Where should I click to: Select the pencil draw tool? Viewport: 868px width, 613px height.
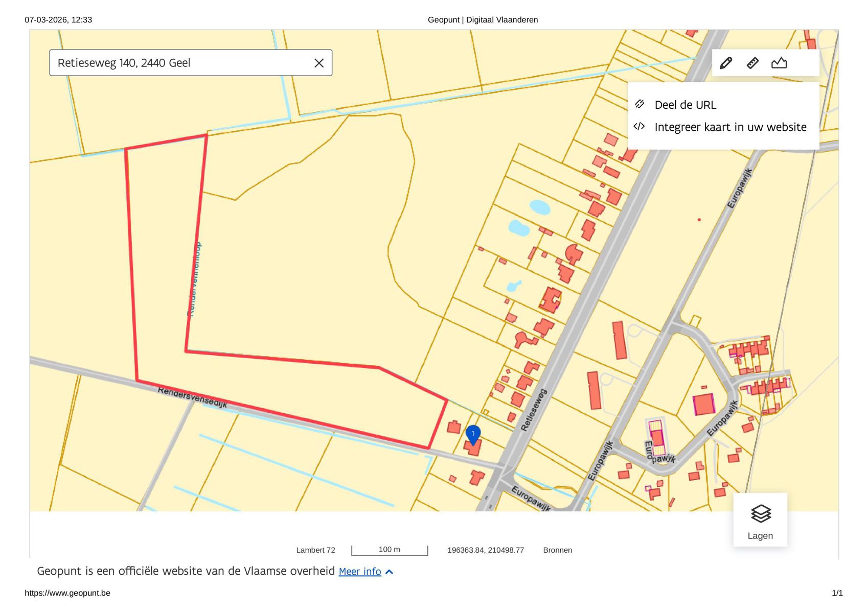(725, 63)
